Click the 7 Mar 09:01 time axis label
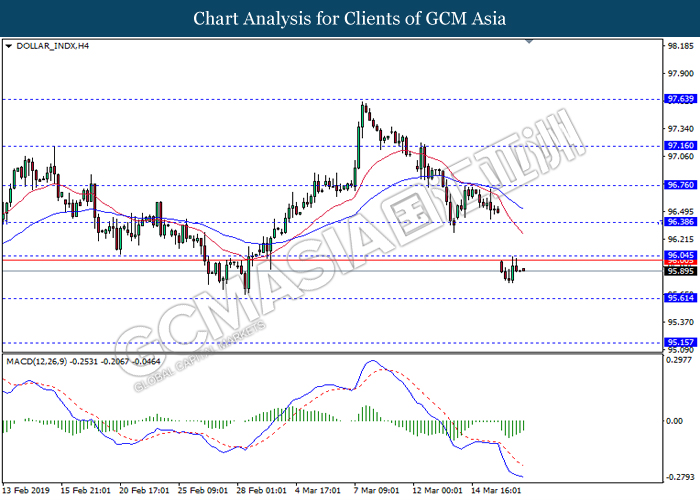Screen dimensions: 700x500 (377, 490)
